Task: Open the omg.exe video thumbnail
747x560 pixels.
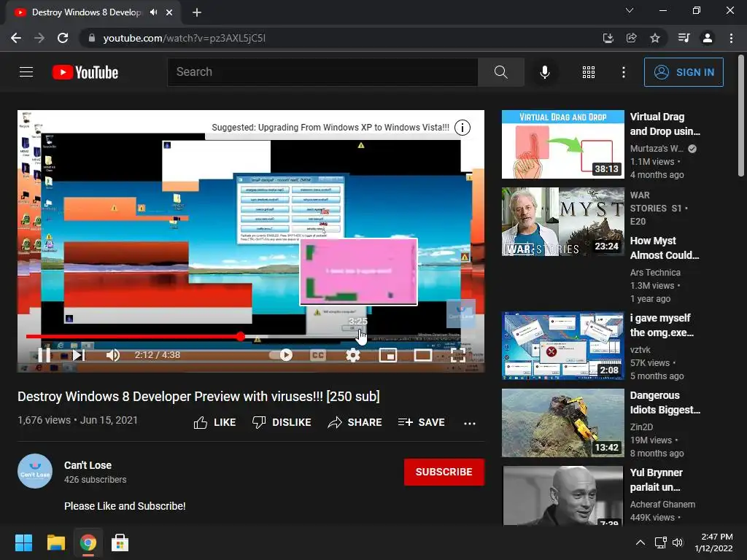Action: (562, 346)
